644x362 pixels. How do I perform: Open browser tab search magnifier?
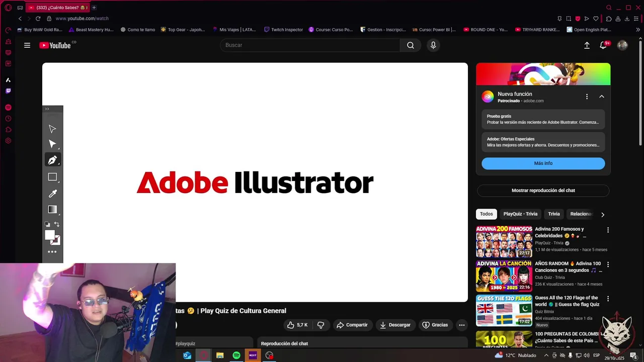609,8
